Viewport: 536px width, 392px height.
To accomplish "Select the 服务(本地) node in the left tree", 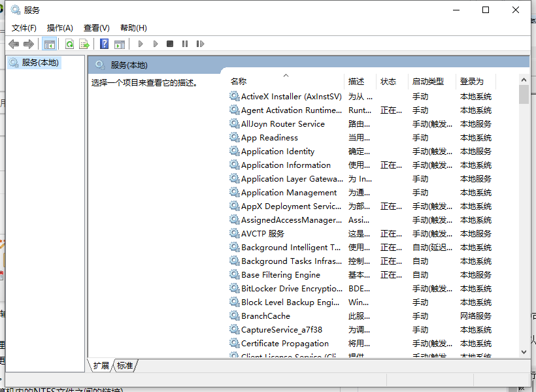I will [41, 62].
